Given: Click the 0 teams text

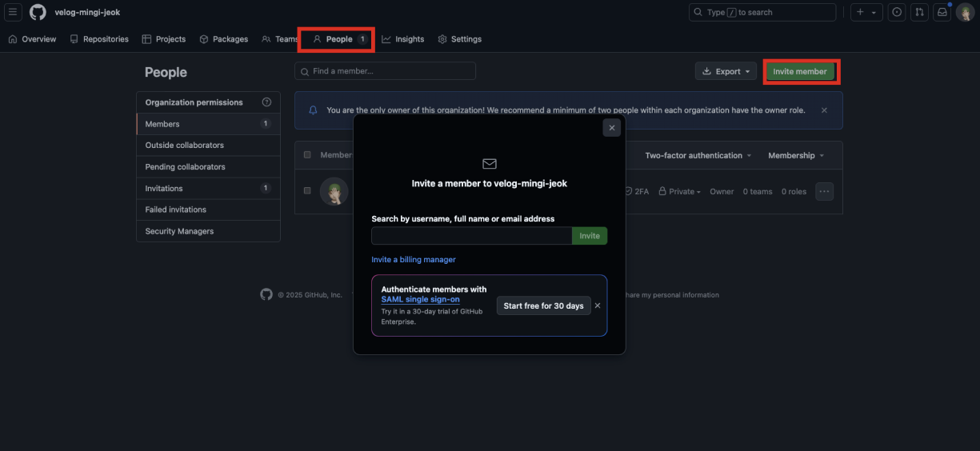Looking at the screenshot, I should click(x=758, y=192).
